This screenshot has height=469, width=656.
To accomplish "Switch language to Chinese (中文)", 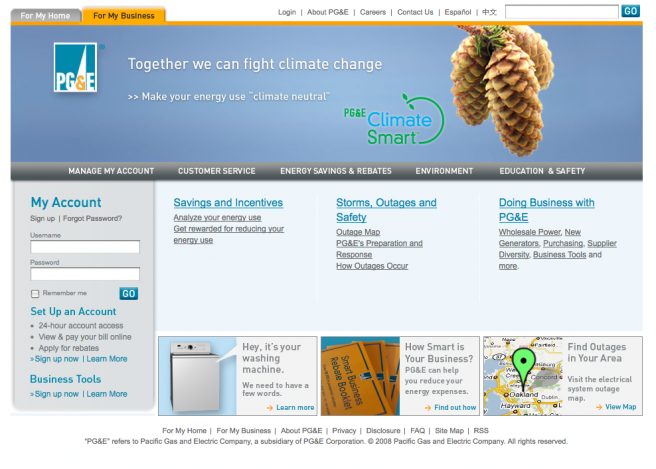I will tap(489, 12).
